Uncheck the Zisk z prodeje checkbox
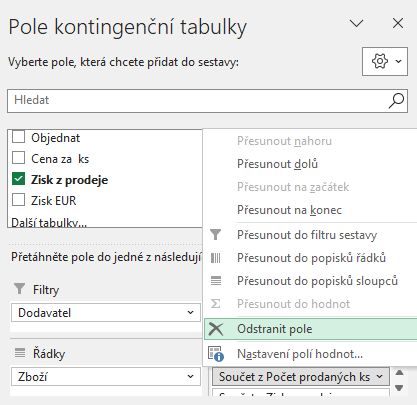The height and width of the screenshot is (405, 417). 18,179
